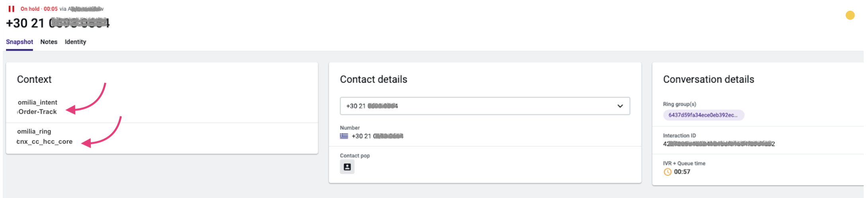The height and width of the screenshot is (198, 868).
Task: Select the Order-Track intent value
Action: (x=38, y=112)
